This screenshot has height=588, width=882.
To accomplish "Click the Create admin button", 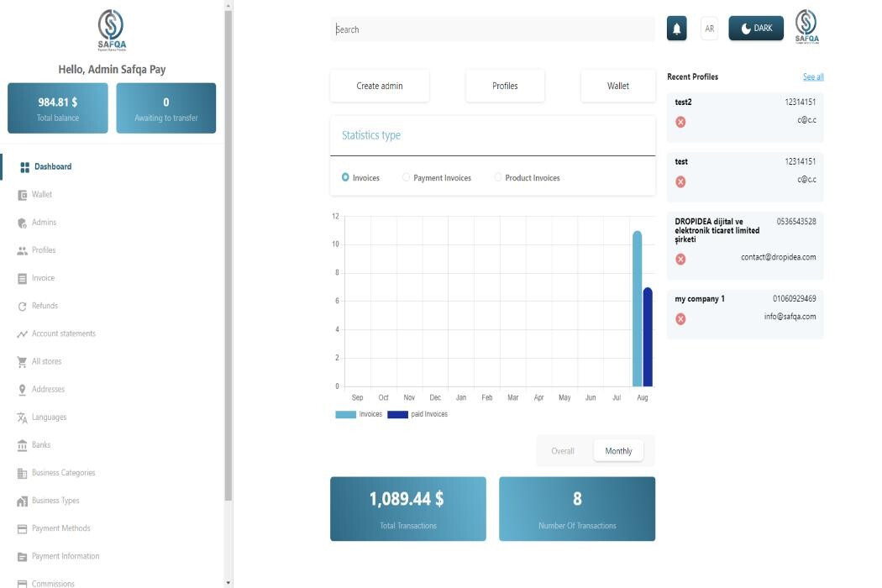I will (380, 86).
